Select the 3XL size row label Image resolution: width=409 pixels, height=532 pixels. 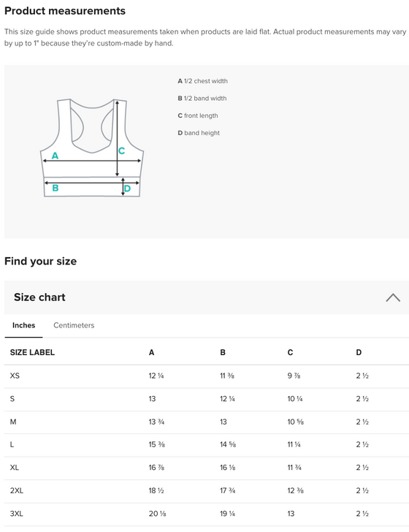click(17, 514)
